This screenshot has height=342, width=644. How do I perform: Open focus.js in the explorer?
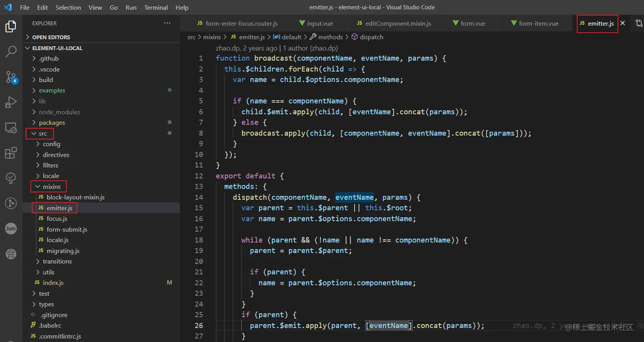[x=101, y=218]
